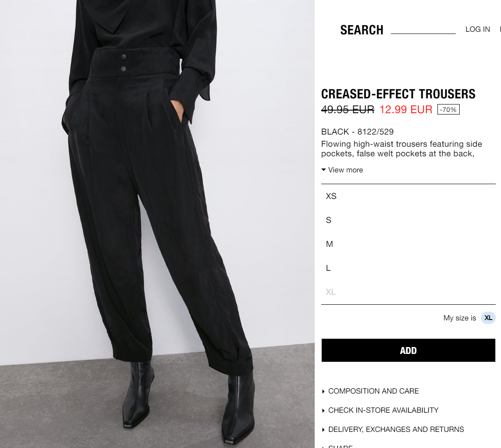The width and height of the screenshot is (501, 448).
Task: Click the View more triangle arrow
Action: 323,170
